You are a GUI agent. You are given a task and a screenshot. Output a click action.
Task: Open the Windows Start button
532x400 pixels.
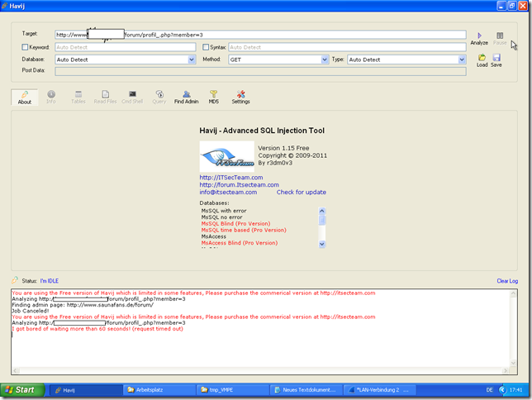click(22, 390)
